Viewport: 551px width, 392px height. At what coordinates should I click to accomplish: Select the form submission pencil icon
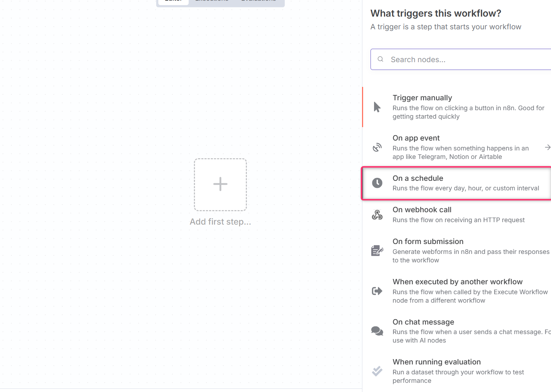pos(377,250)
